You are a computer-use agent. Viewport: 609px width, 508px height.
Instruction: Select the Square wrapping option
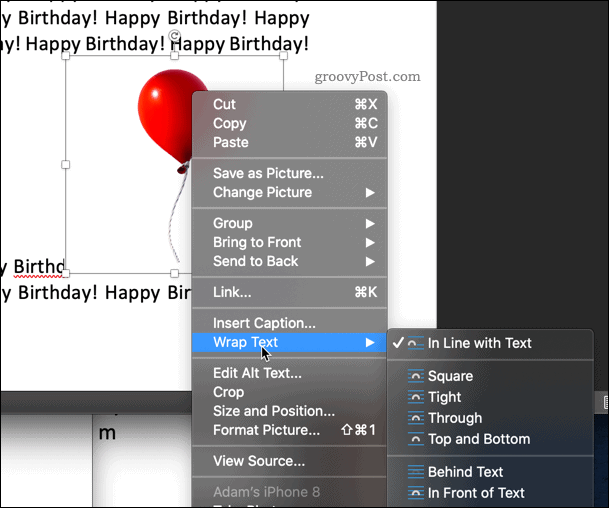(x=490, y=376)
